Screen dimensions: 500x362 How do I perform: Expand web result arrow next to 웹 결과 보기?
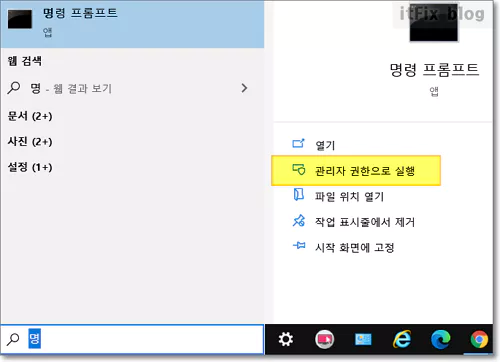click(x=244, y=88)
